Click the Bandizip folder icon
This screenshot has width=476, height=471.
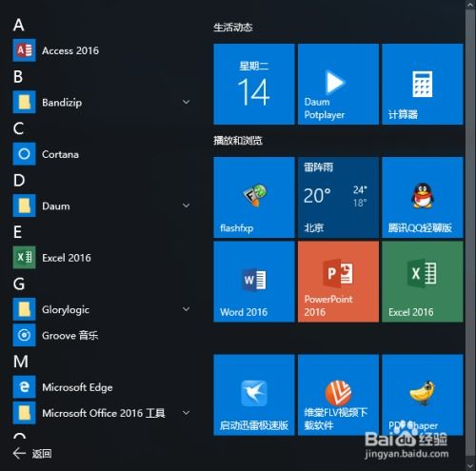coord(24,102)
